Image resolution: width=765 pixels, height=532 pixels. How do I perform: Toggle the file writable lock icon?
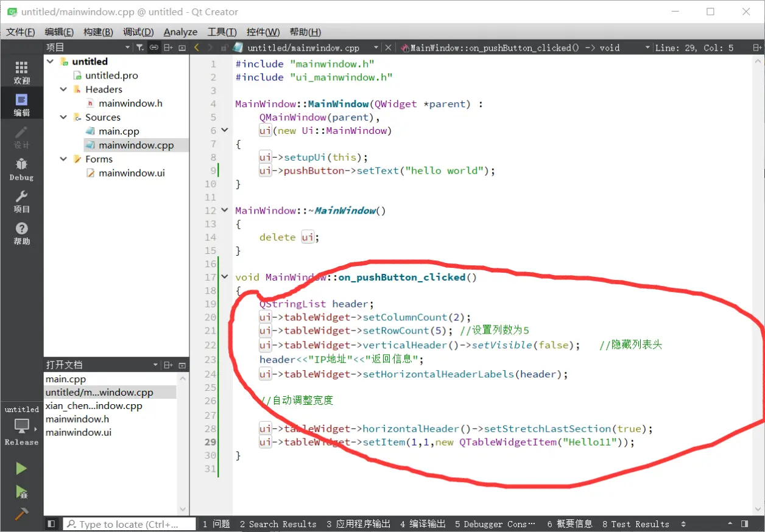pos(224,47)
